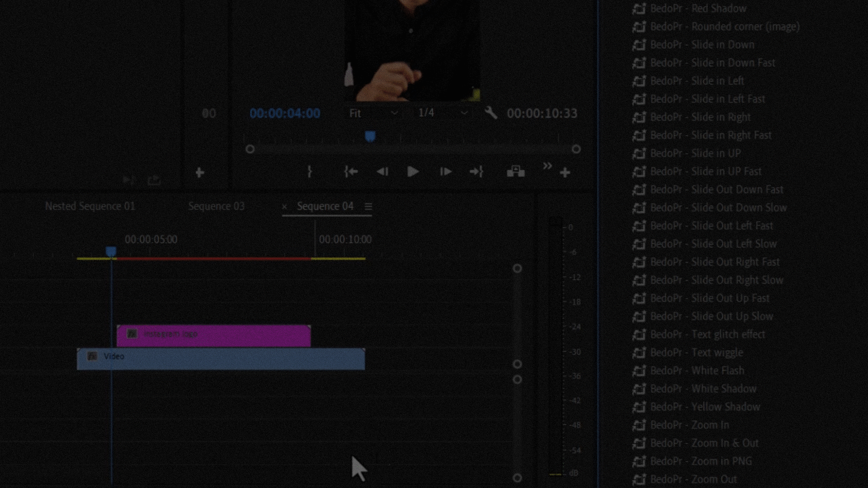
Task: Click the Lift/Extract icon in monitor controls
Action: [515, 172]
